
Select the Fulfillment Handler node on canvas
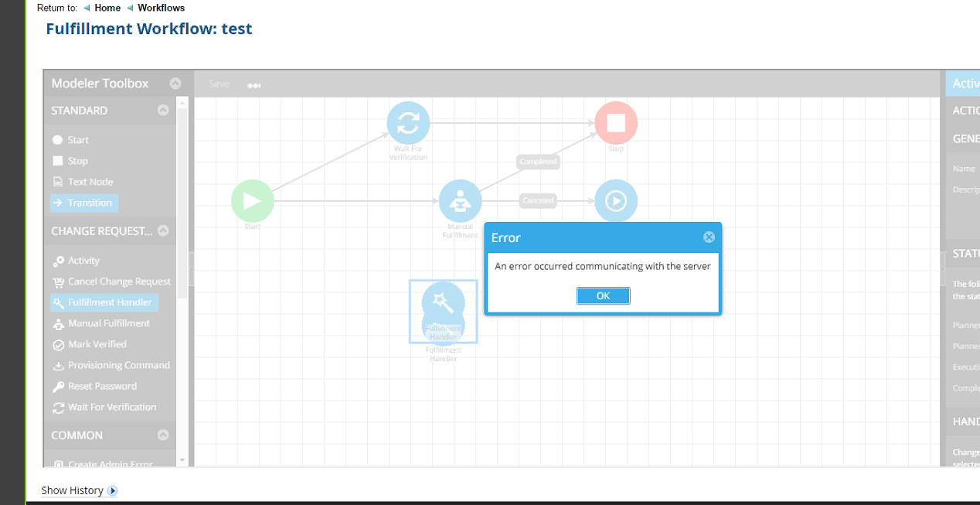tap(443, 312)
